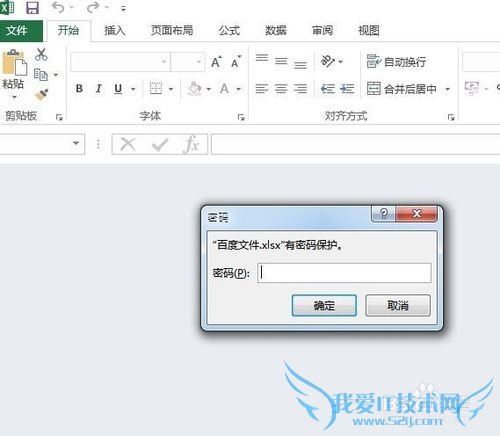
Task: Click the Cancel X icon in formula bar
Action: pyautogui.click(x=128, y=145)
